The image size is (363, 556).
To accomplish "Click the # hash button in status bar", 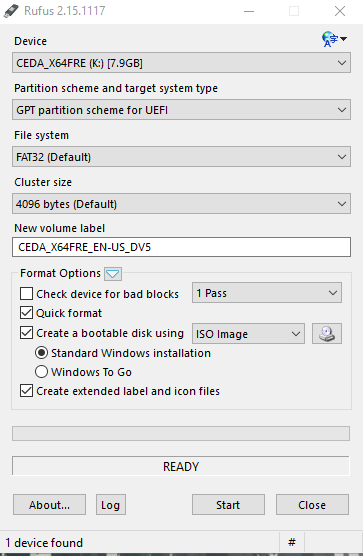I will [x=292, y=542].
